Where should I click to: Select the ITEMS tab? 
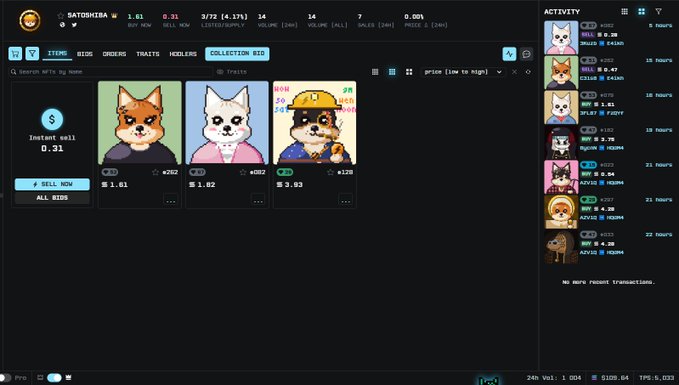tap(57, 53)
